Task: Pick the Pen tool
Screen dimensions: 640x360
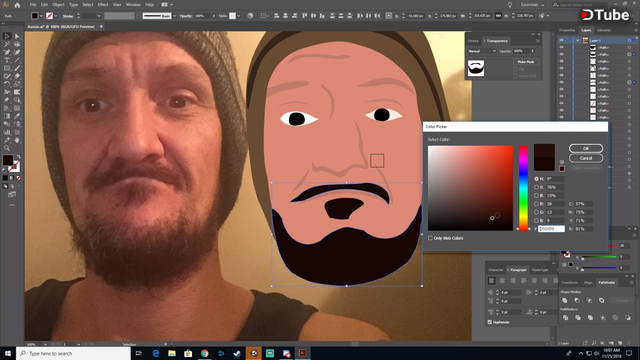Action: click(x=7, y=52)
